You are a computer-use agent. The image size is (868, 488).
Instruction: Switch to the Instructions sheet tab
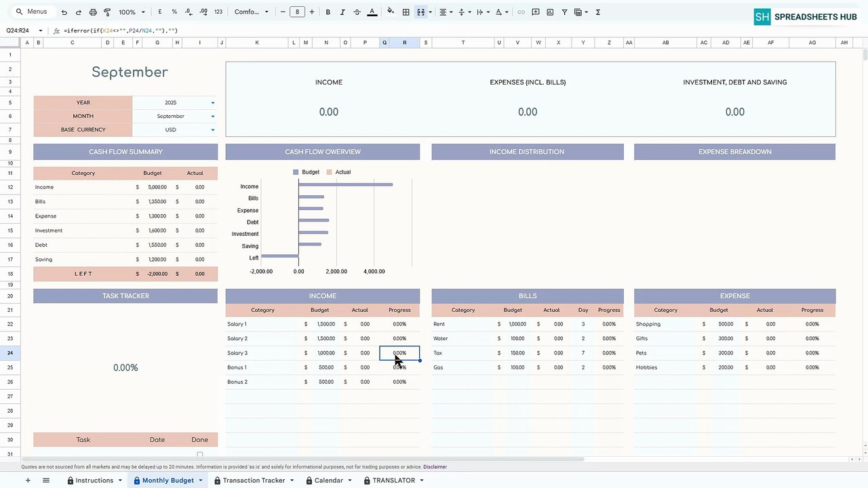point(94,481)
